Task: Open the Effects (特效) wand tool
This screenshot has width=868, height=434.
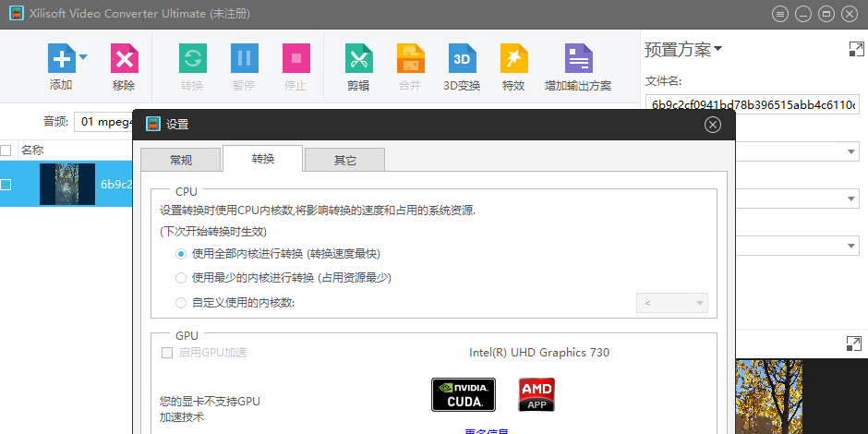Action: point(513,60)
